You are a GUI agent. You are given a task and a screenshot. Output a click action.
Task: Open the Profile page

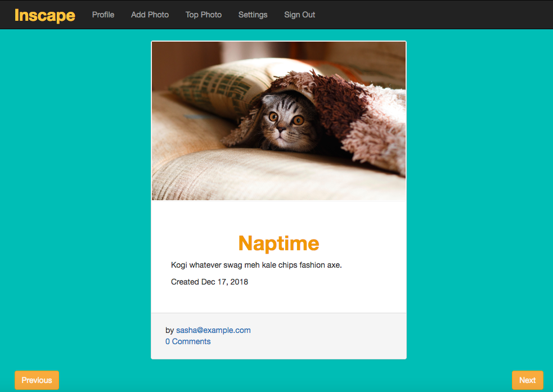click(103, 15)
